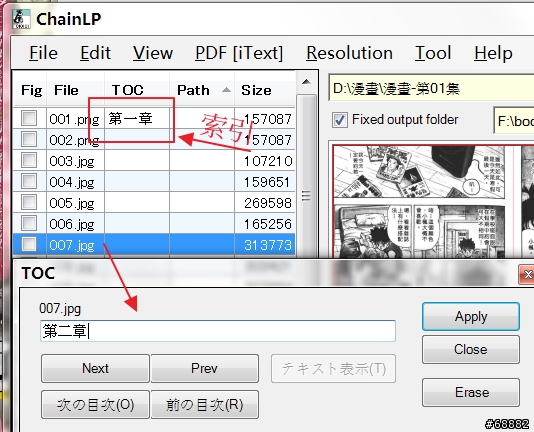Sort list by File column header
Viewport: 534px width, 432px height.
point(76,90)
